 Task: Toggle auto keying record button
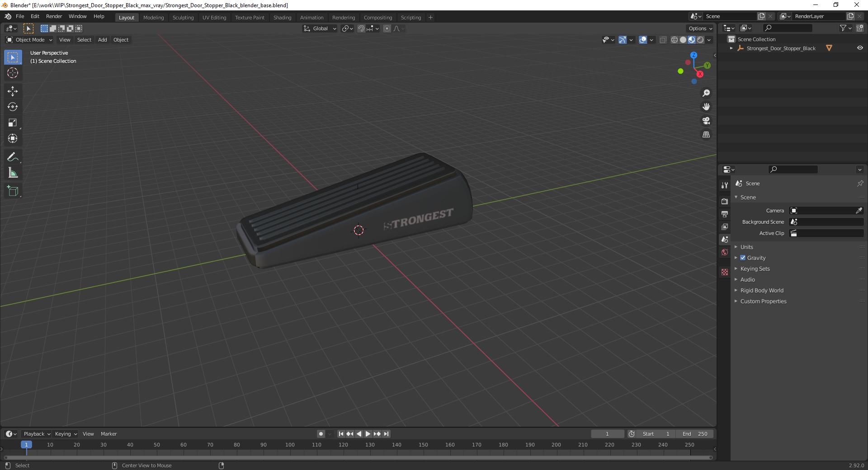[x=321, y=434]
